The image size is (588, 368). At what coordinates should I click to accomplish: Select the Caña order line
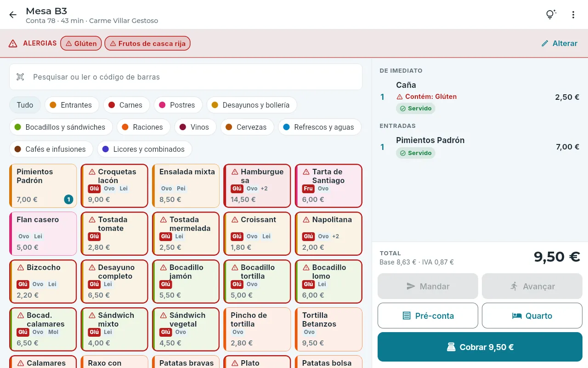pyautogui.click(x=480, y=97)
